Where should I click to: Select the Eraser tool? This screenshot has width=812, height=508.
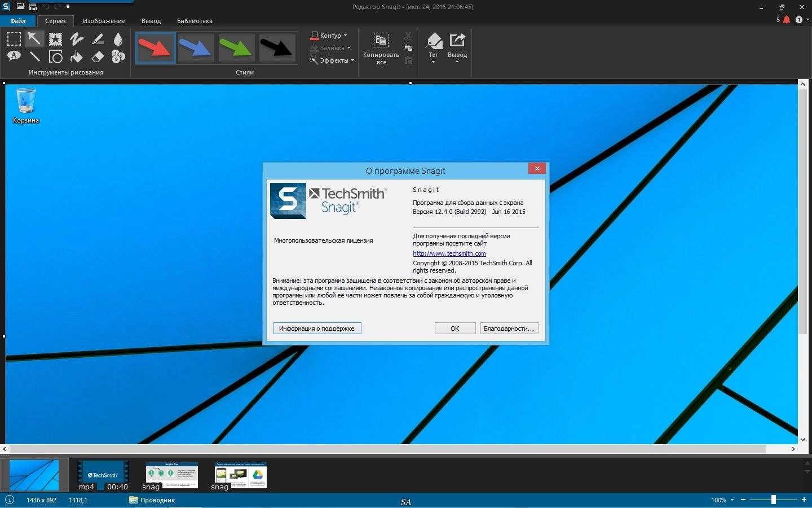[98, 56]
